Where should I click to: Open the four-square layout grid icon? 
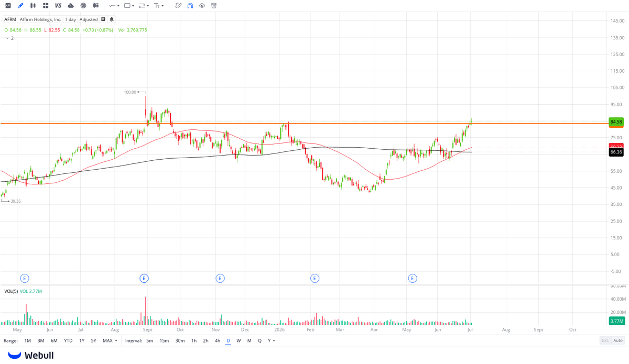point(46,6)
